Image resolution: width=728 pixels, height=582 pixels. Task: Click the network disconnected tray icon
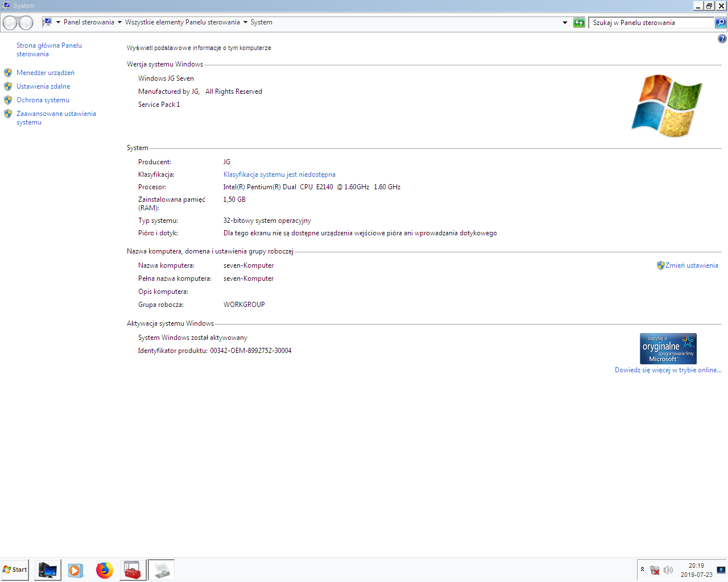pyautogui.click(x=655, y=570)
